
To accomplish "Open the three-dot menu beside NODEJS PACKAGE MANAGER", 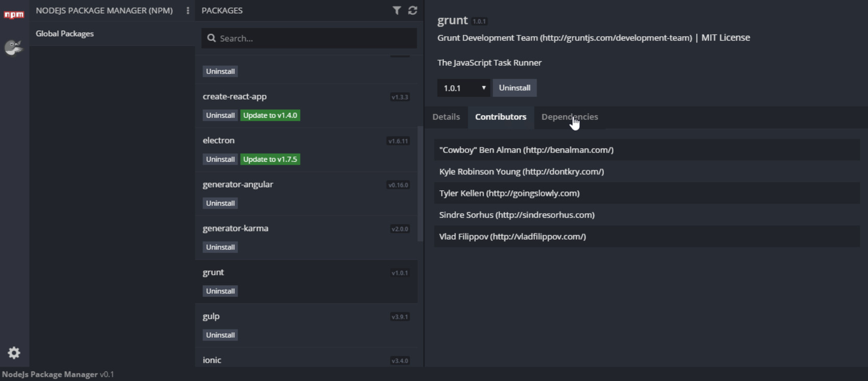I will [188, 10].
